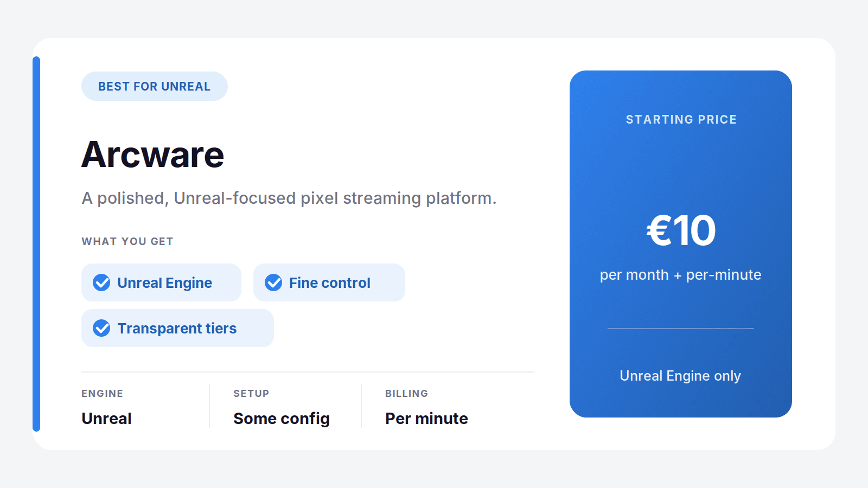This screenshot has height=488, width=868.
Task: Click the Unreal Engine only note
Action: click(680, 376)
